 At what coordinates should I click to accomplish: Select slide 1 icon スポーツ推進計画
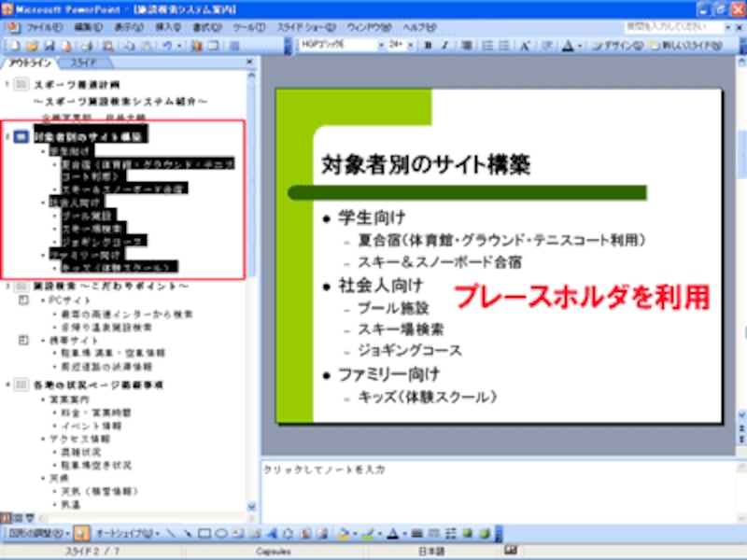click(x=21, y=85)
